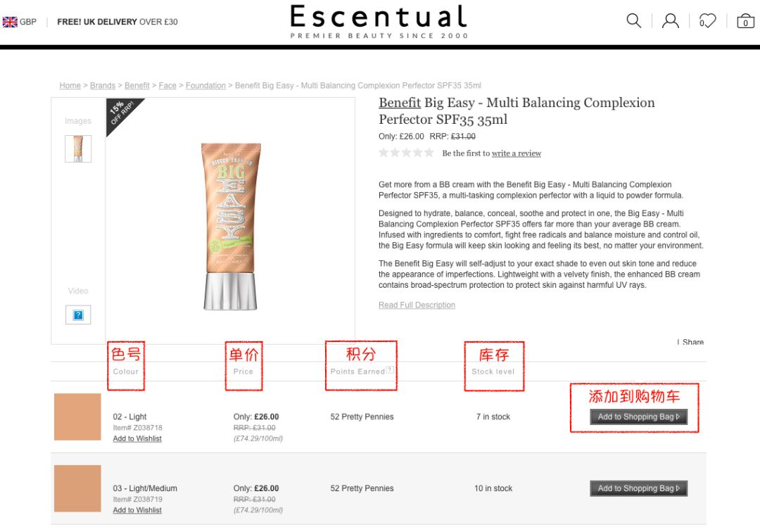Go to Home breadcrumb
The image size is (760, 532).
pos(70,86)
